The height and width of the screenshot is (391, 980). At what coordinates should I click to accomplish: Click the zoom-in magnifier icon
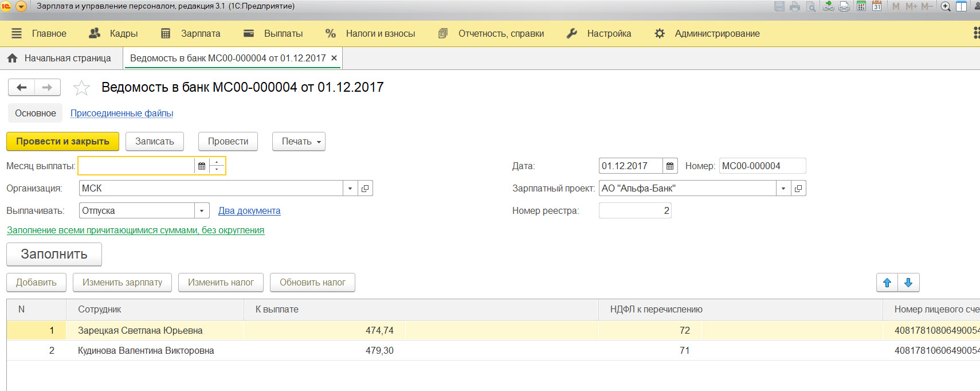(946, 6)
